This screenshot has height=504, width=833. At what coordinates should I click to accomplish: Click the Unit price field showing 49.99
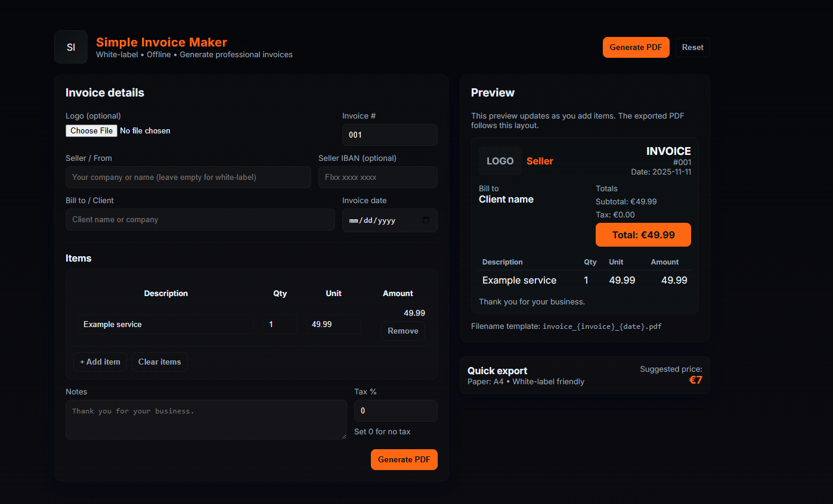333,324
